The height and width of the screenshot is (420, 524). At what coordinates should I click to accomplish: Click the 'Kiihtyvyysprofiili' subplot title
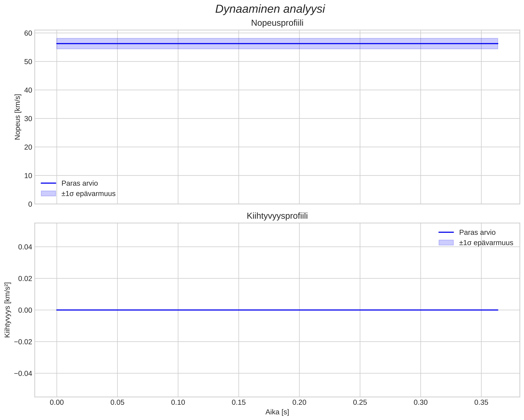277,216
